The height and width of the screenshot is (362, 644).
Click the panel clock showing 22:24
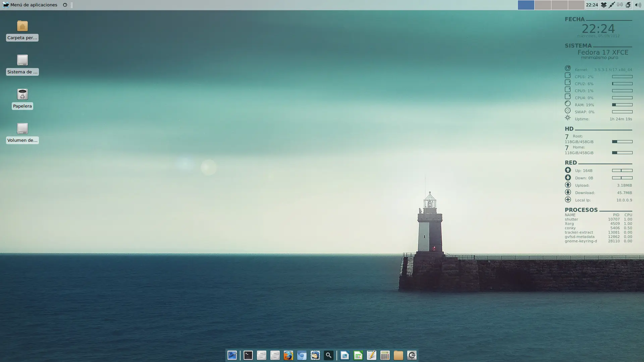(592, 5)
